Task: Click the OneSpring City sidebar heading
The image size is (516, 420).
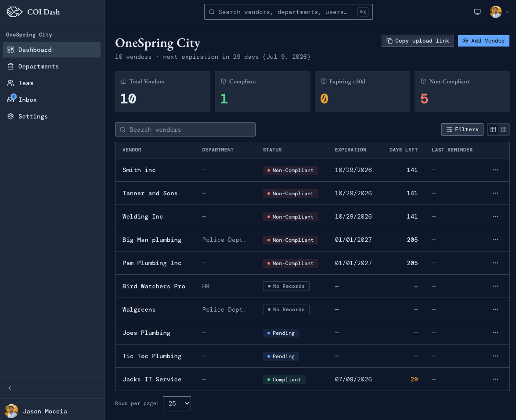Action: click(x=29, y=35)
